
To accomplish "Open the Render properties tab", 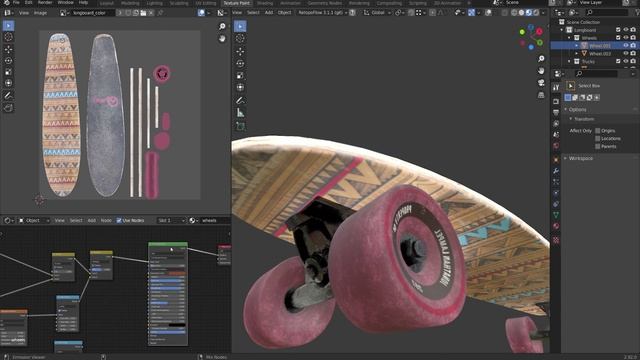I will (556, 101).
